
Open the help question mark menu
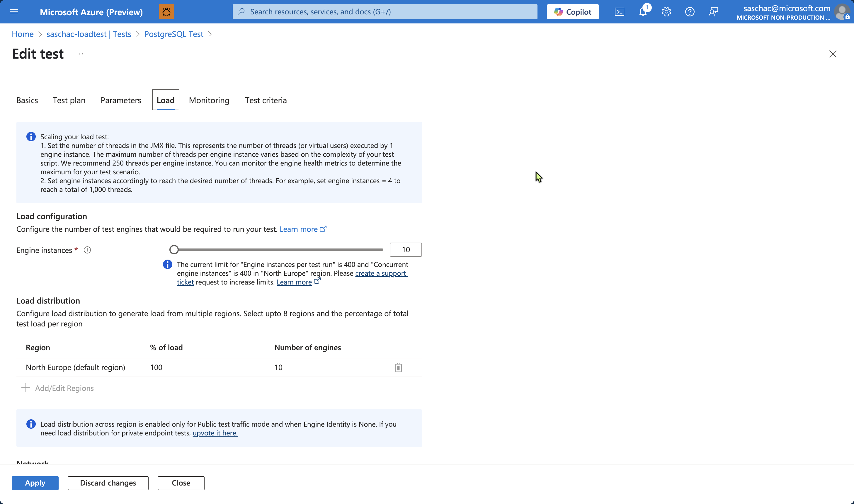[x=690, y=12]
